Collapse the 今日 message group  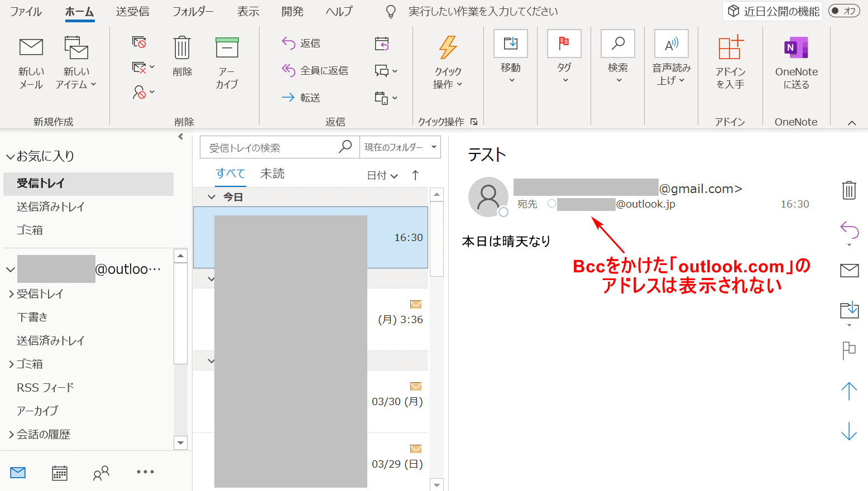[x=212, y=197]
